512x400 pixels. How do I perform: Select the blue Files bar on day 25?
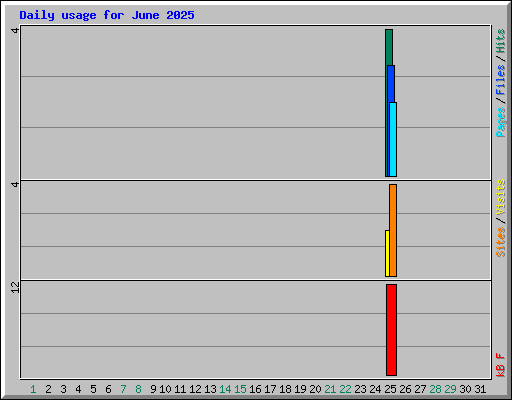pos(391,83)
